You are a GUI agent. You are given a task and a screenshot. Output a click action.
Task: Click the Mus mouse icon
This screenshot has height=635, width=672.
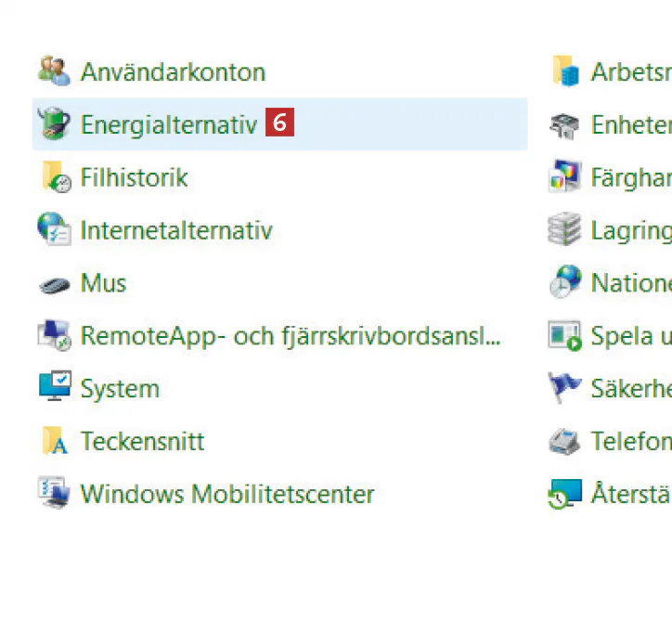[x=54, y=284]
